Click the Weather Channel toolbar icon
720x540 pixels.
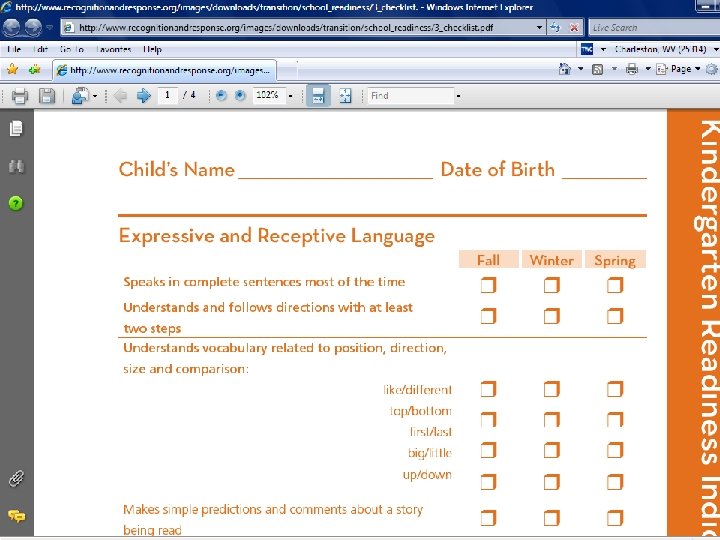point(587,49)
